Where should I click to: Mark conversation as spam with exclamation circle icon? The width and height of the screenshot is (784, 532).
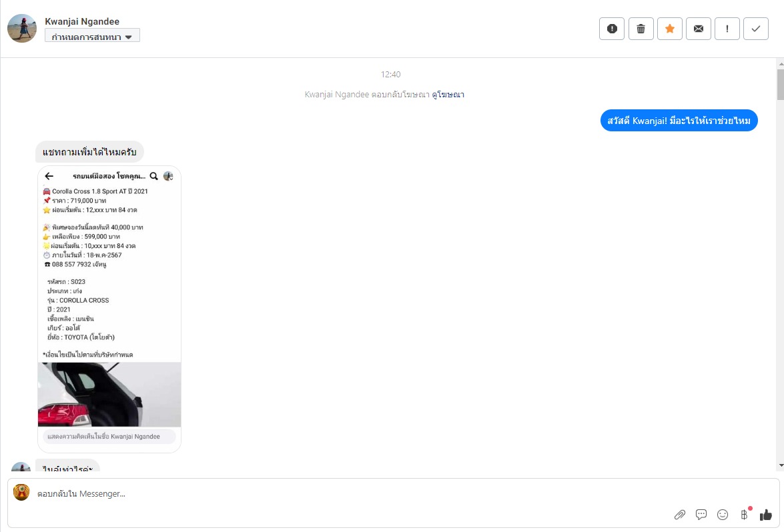pos(611,29)
